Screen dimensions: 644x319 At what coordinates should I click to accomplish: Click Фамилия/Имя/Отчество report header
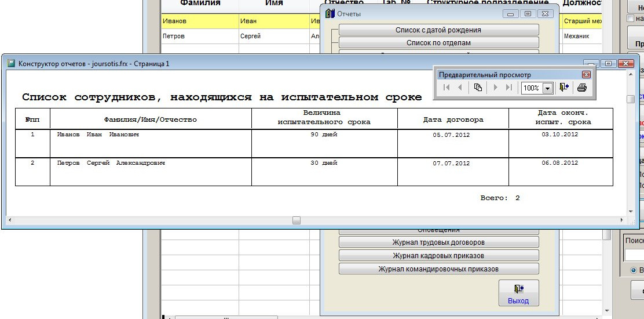coord(151,119)
